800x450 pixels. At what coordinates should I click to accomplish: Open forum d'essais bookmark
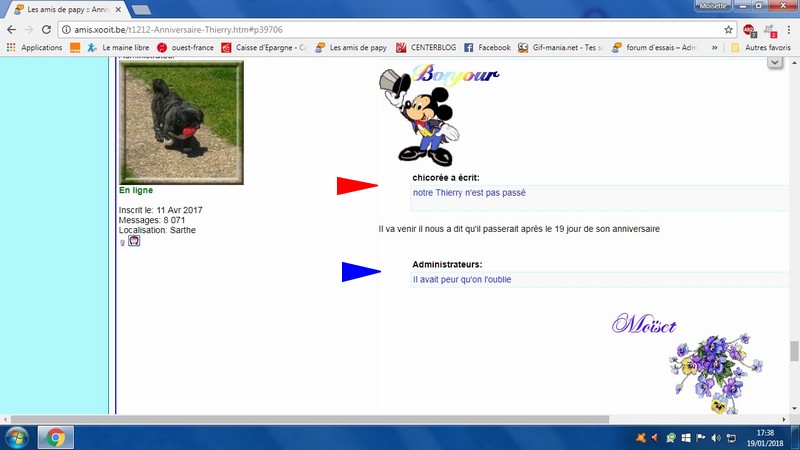pyautogui.click(x=654, y=47)
